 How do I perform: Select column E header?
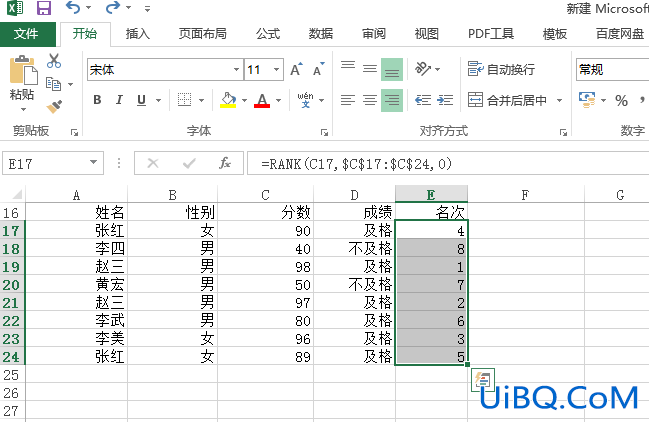(x=431, y=194)
